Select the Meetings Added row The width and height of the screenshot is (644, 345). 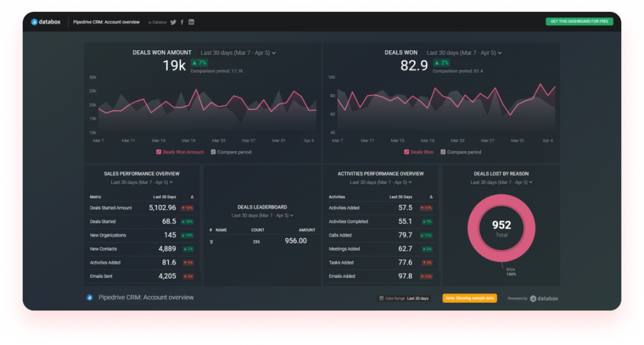tap(380, 249)
